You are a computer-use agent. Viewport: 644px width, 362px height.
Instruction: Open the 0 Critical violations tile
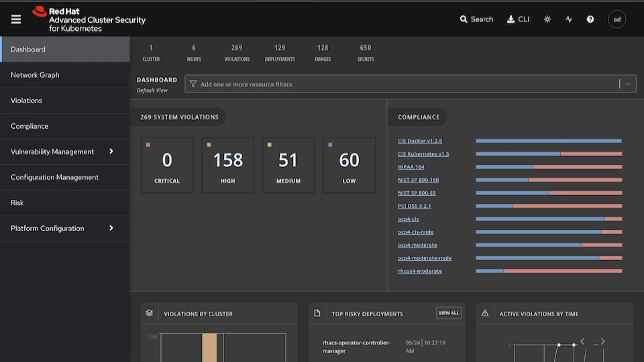pyautogui.click(x=167, y=165)
